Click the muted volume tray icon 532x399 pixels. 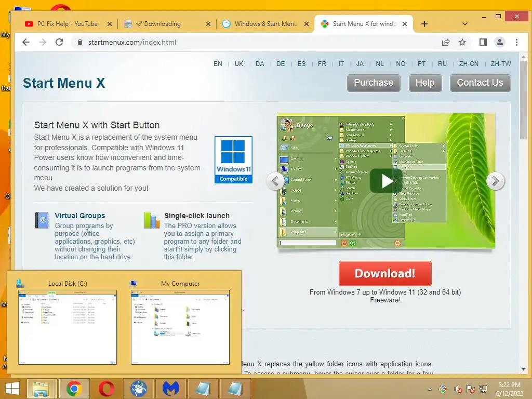pyautogui.click(x=458, y=389)
